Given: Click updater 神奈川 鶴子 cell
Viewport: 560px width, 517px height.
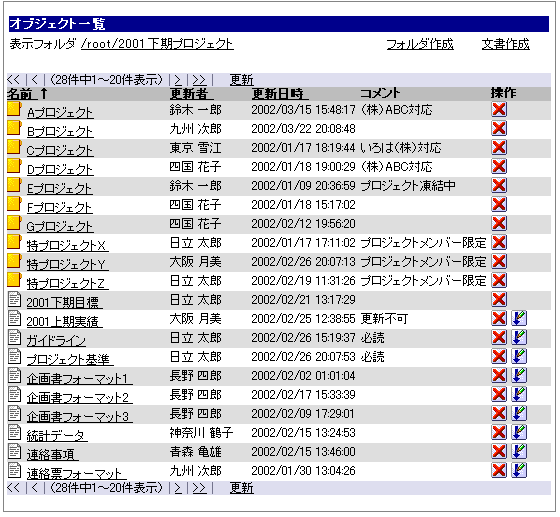Looking at the screenshot, I should click(x=201, y=433).
